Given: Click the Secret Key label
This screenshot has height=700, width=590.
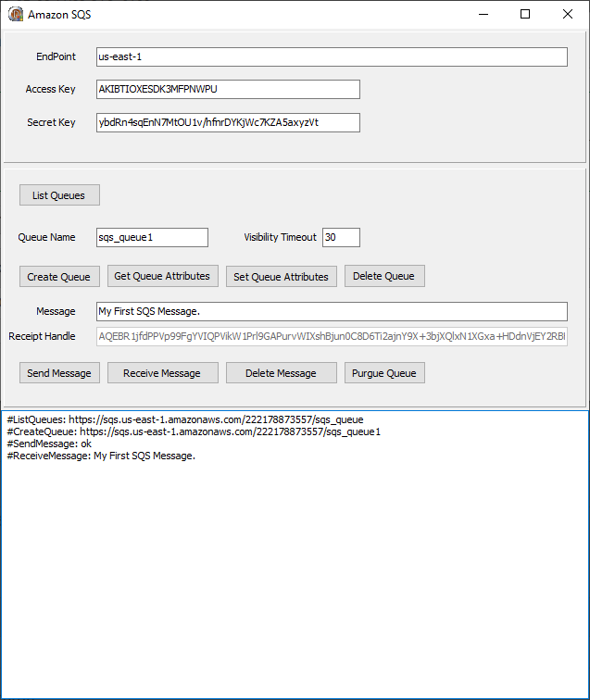Looking at the screenshot, I should point(51,122).
